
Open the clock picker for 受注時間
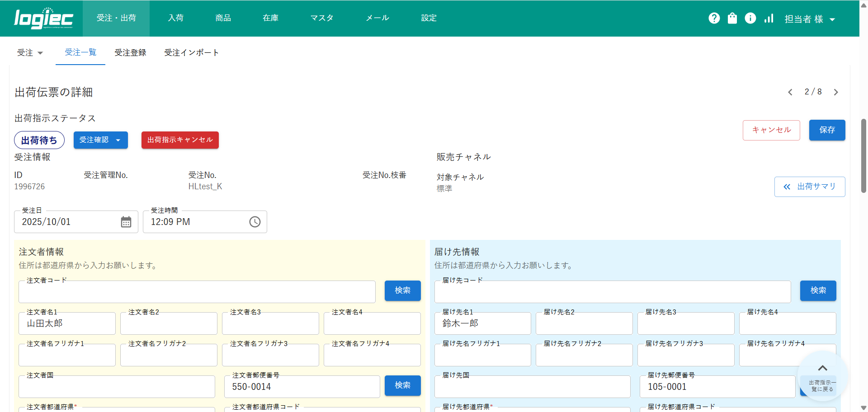(x=255, y=222)
